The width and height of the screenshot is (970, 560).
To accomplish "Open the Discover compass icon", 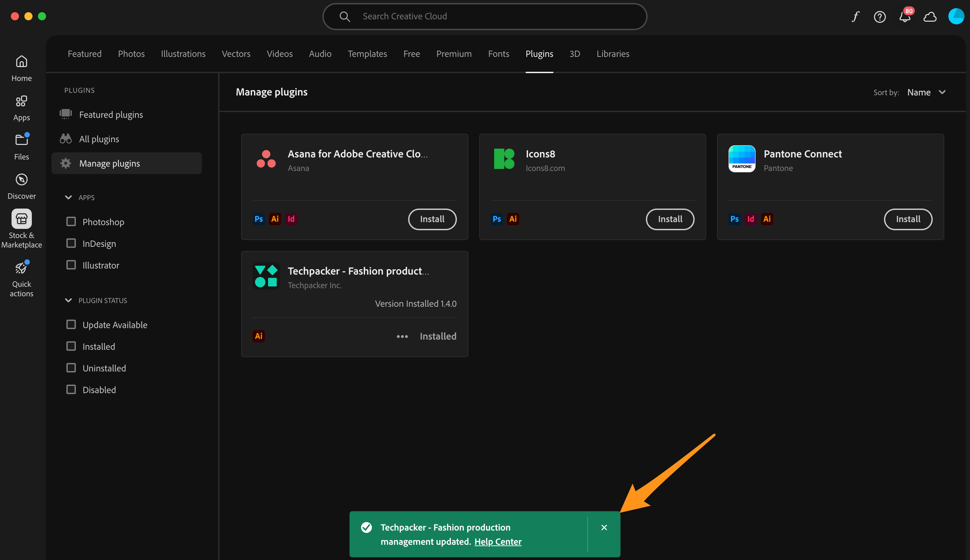I will tap(22, 186).
